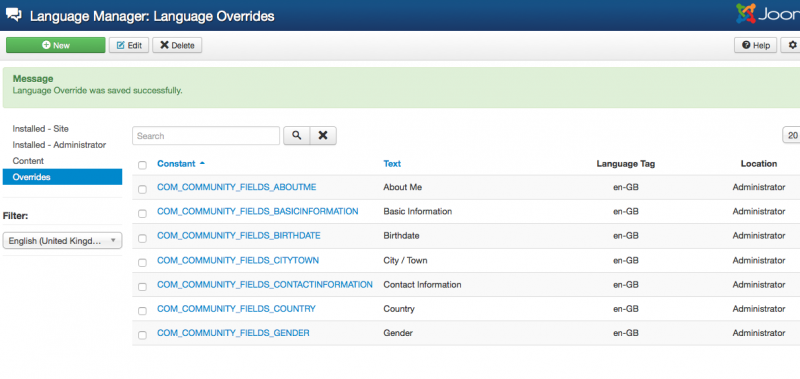Click Administrator in the BIRTHDATE row
The height and width of the screenshot is (379, 800).
click(759, 236)
